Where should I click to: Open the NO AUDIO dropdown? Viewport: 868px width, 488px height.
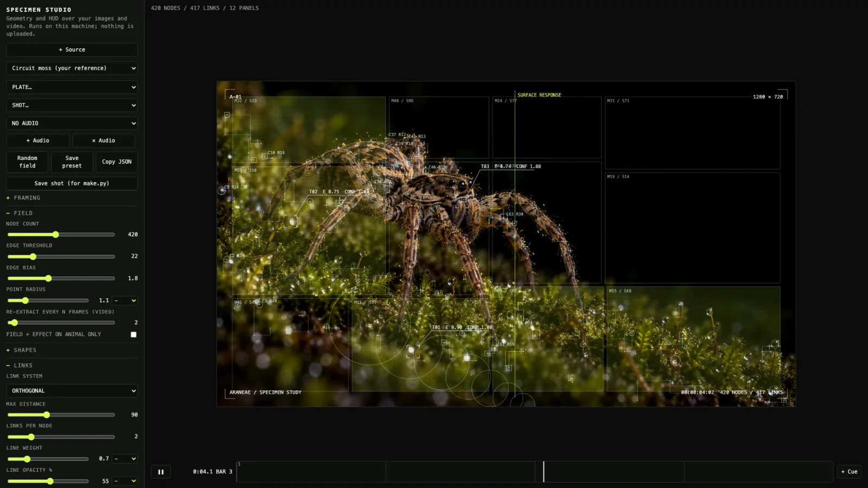(x=72, y=124)
